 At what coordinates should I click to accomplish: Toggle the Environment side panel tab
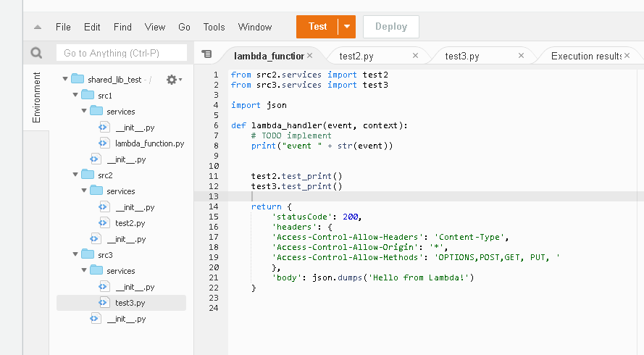coord(37,97)
